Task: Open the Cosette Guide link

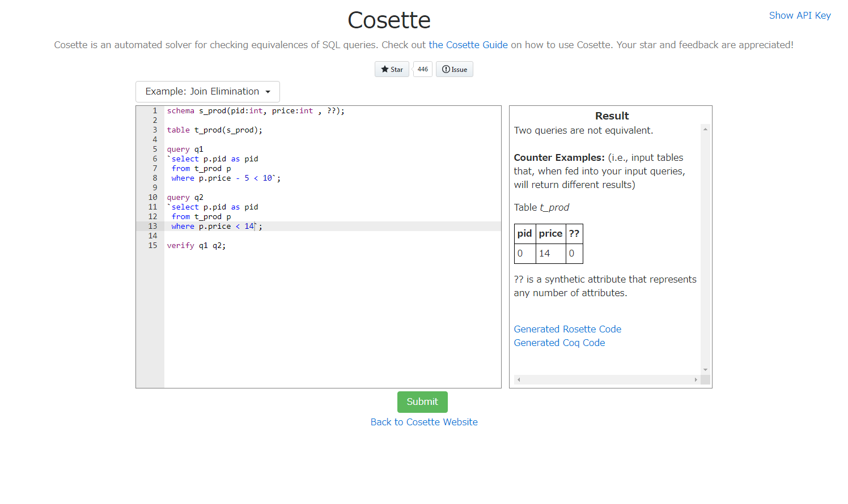Action: point(468,45)
